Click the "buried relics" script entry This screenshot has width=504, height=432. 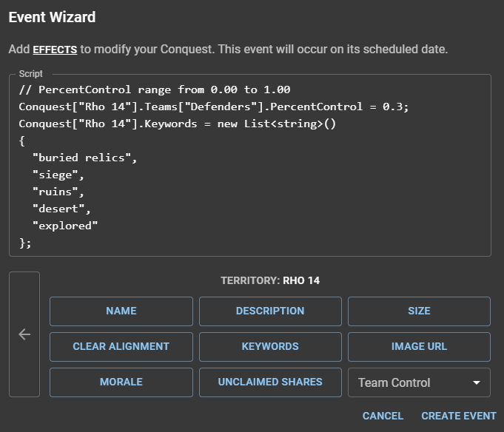84,158
